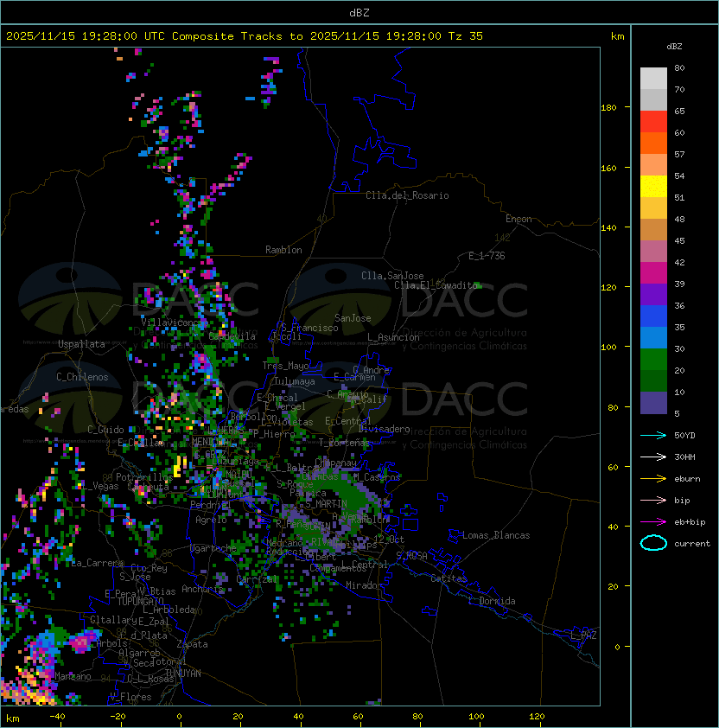Click the 'Tz 35' value in the header
The width and height of the screenshot is (719, 728).
pyautogui.click(x=466, y=36)
